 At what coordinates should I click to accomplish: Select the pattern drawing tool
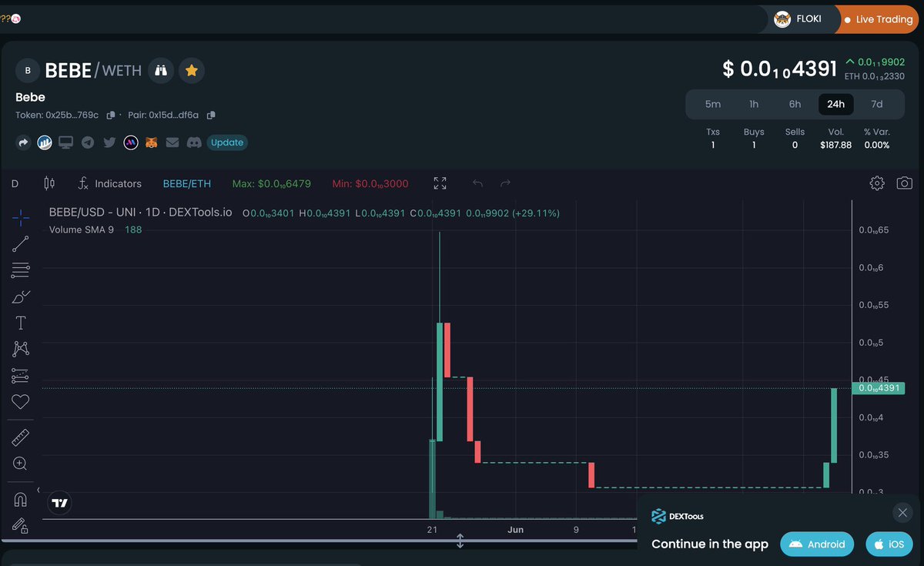(x=21, y=349)
